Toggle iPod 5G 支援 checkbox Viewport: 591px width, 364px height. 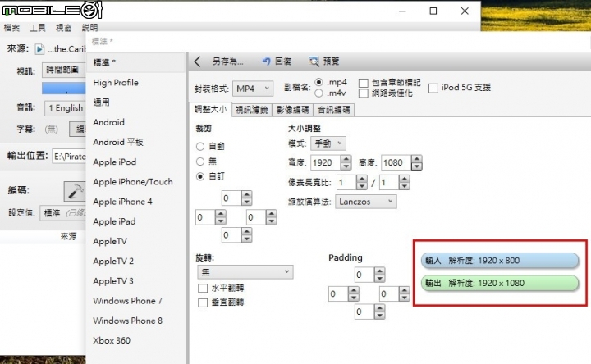[433, 88]
